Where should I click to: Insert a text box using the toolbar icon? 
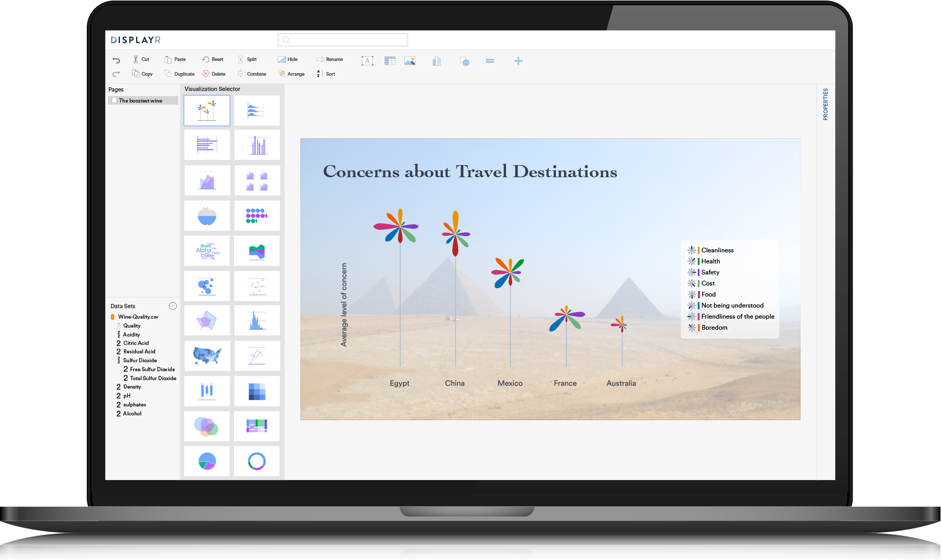[368, 61]
